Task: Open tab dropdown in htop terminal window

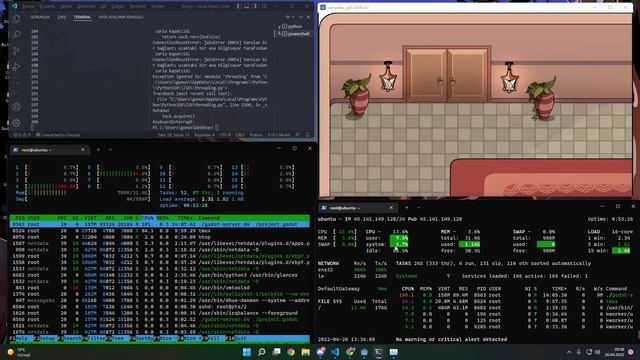Action: 110,150
